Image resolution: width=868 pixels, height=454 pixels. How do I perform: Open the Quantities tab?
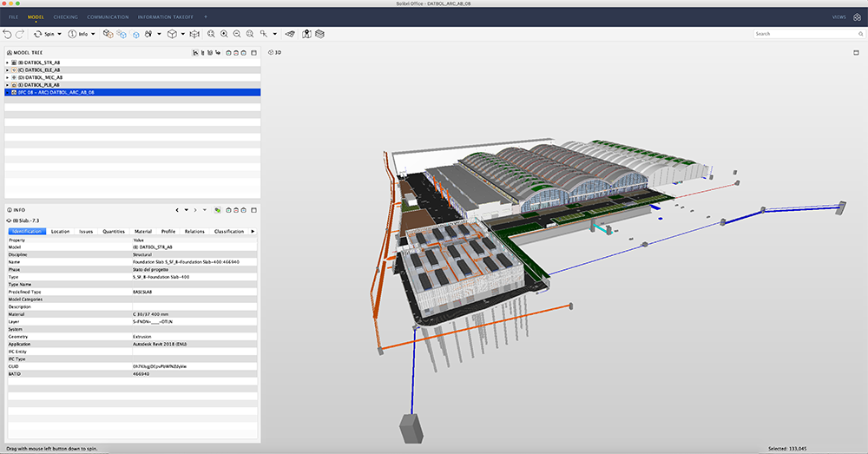tap(114, 232)
